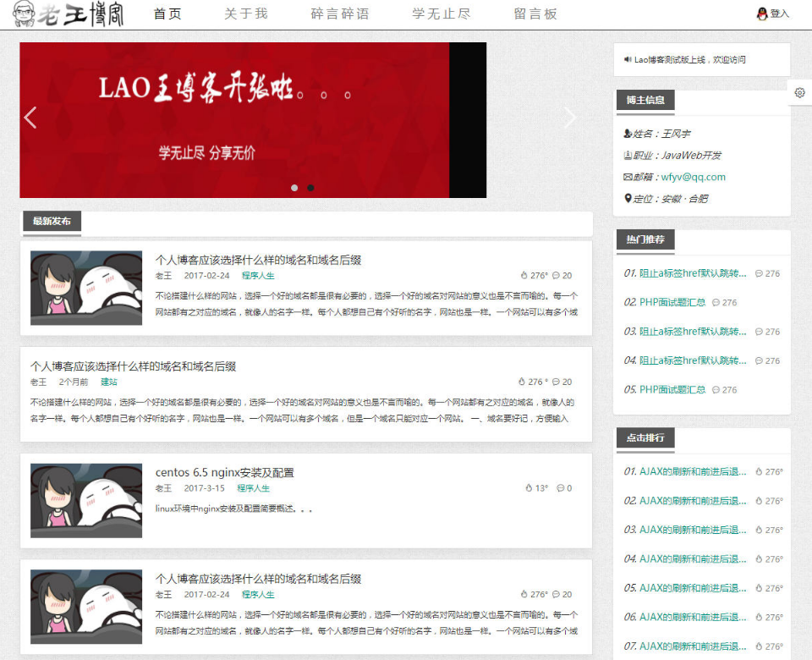The image size is (812, 660).
Task: Open the 关于我 navigation tab
Action: tap(245, 14)
